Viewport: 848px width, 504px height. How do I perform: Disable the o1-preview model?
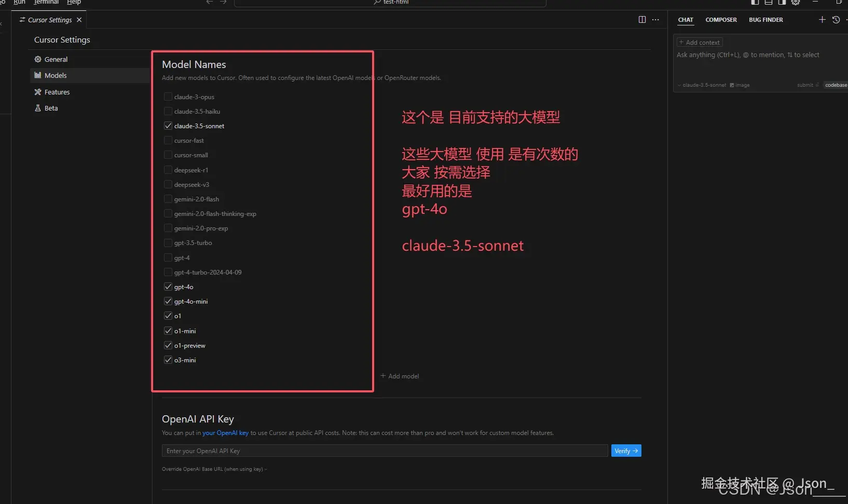[168, 345]
